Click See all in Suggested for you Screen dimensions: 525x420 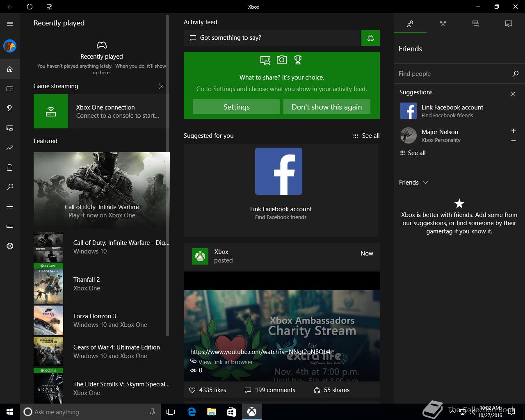point(366,136)
